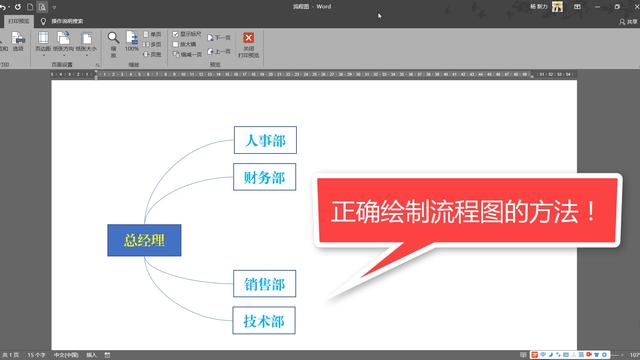Click the 财务部 box

tap(264, 177)
